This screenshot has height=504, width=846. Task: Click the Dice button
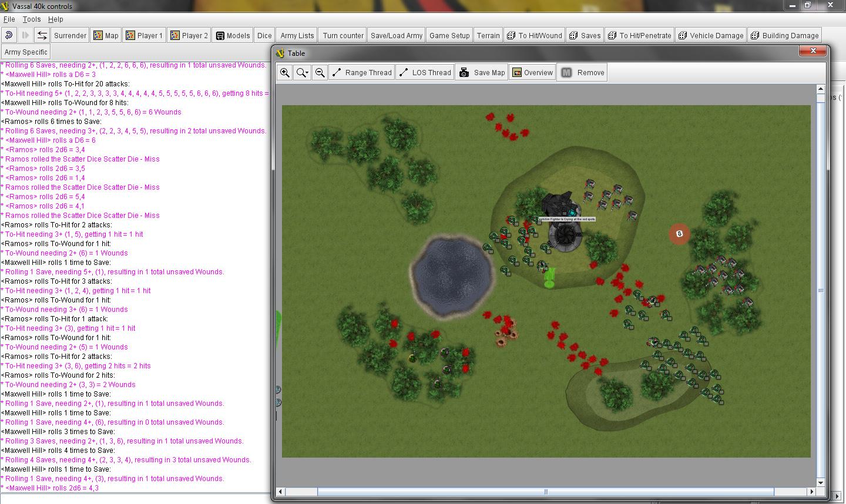[264, 35]
